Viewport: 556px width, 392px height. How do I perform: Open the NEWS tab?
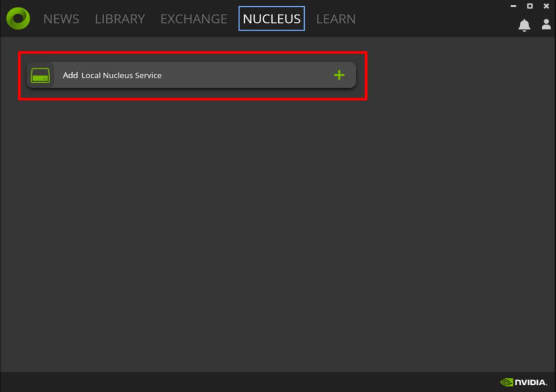click(x=61, y=19)
